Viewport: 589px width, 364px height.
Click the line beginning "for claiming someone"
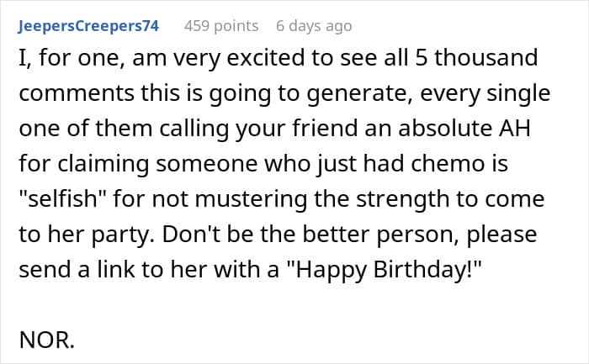tap(263, 164)
